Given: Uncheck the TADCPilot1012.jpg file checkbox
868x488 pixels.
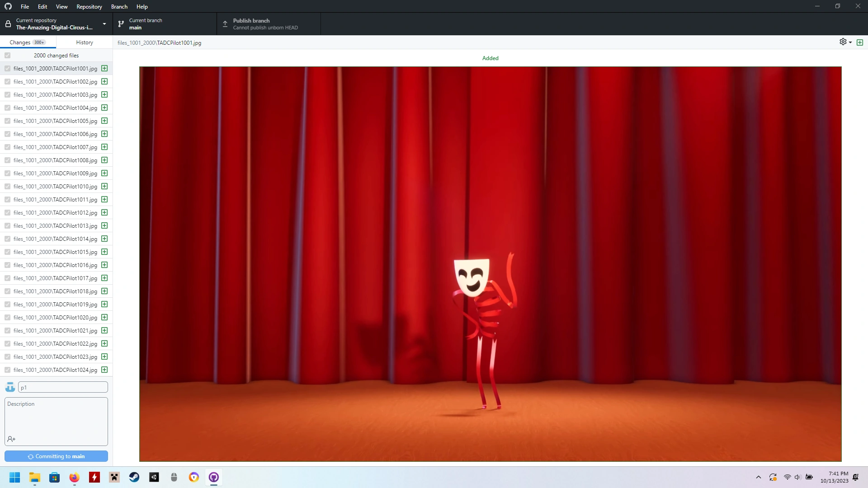Looking at the screenshot, I should click(x=8, y=212).
